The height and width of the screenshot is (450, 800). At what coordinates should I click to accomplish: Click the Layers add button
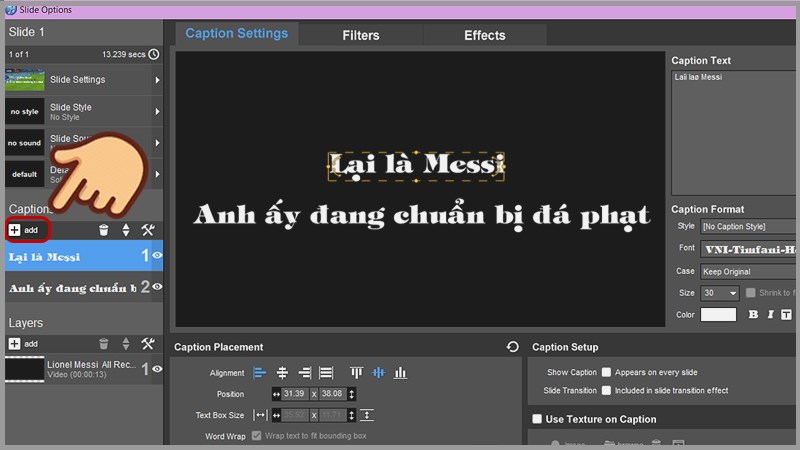tap(23, 344)
